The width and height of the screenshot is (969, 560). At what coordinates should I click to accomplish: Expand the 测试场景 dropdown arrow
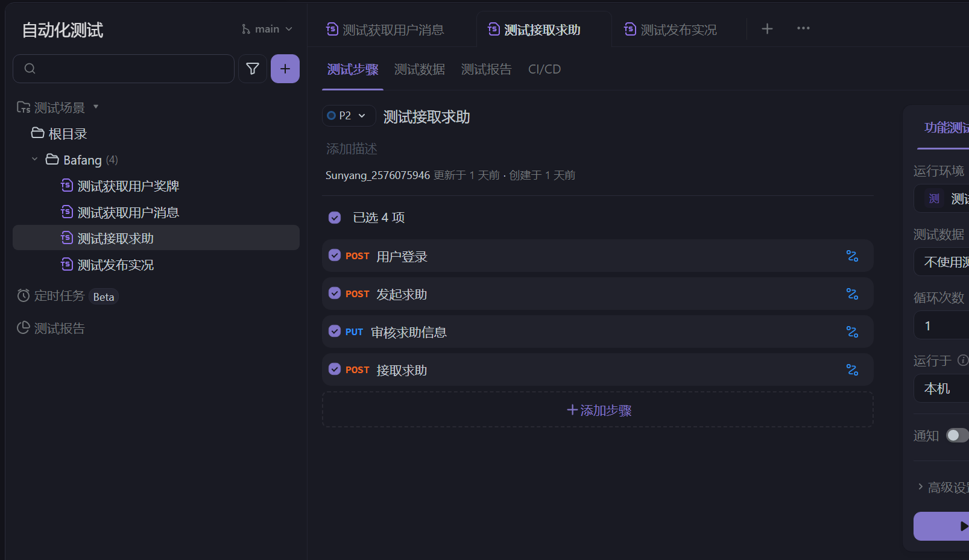[x=96, y=107]
